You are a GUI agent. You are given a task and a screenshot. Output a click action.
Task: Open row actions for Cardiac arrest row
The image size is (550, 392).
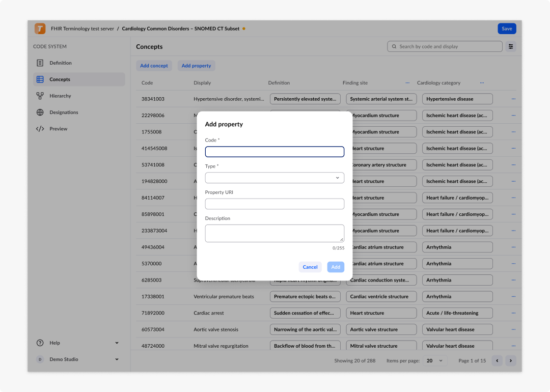(x=513, y=313)
